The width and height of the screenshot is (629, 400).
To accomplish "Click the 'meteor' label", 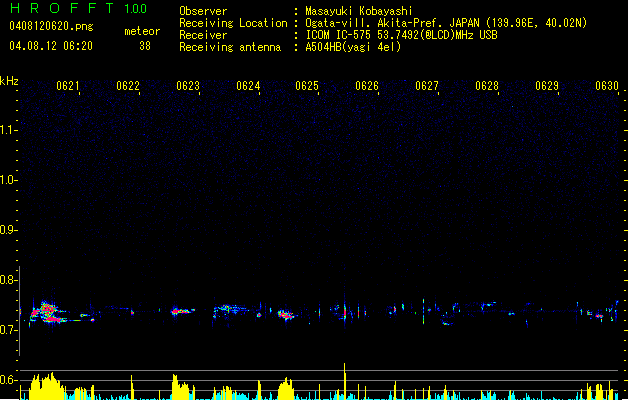I will 142,31.
